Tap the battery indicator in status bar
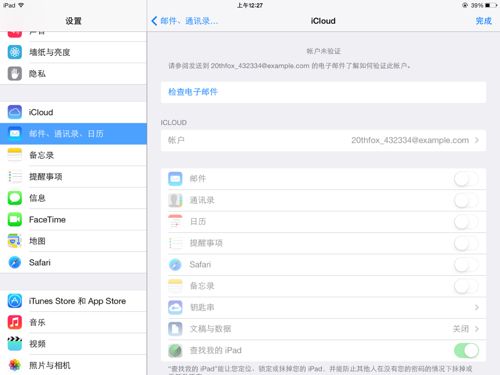Screen dimensions: 500x375 pyautogui.click(x=491, y=5)
